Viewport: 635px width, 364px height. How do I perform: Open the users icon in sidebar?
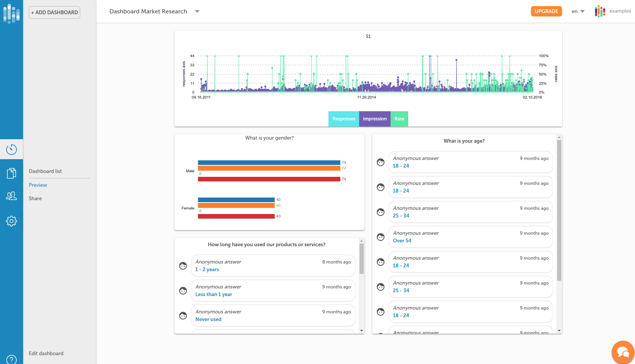pos(12,196)
